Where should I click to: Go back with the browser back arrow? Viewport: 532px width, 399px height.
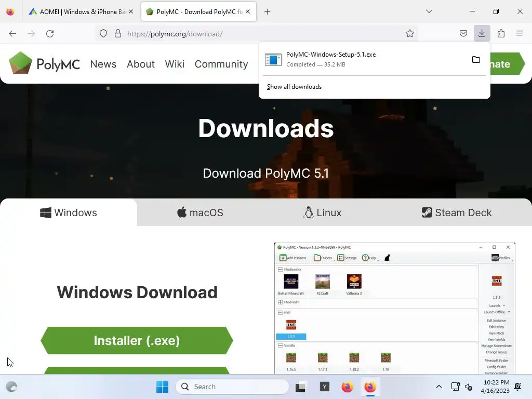click(x=12, y=34)
